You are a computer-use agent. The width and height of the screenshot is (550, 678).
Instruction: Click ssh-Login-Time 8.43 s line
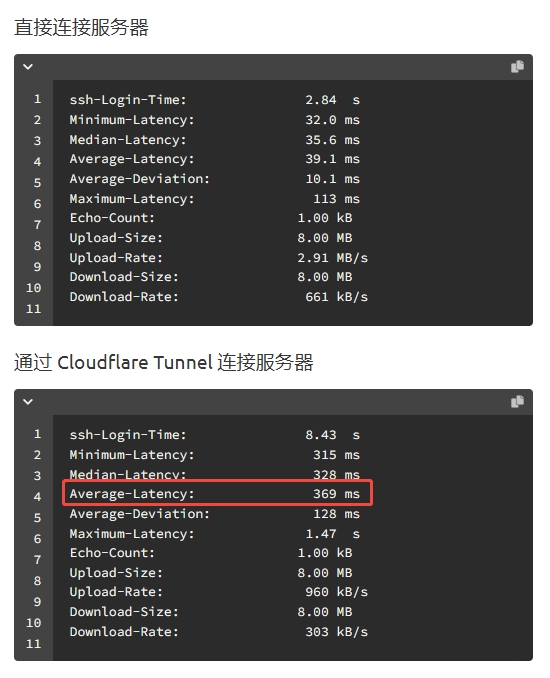click(214, 435)
